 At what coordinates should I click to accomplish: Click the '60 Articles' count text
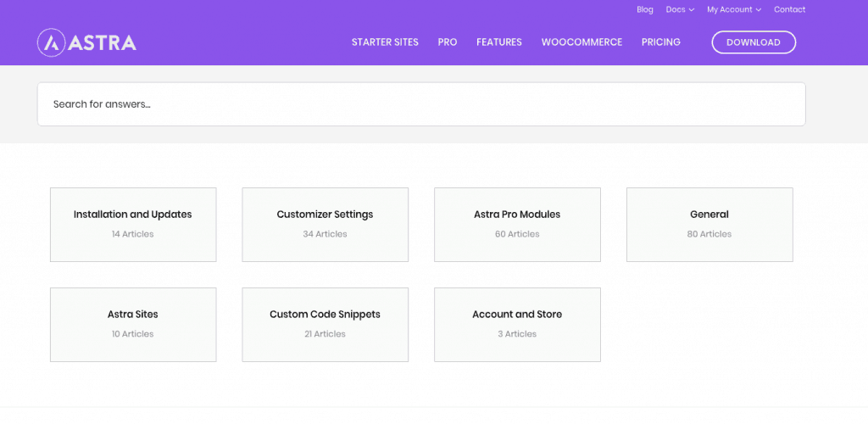point(517,234)
